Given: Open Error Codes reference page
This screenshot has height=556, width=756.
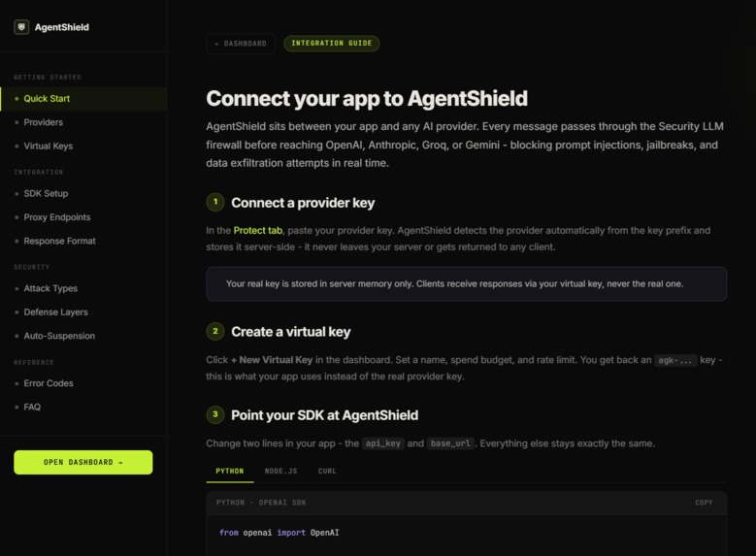Looking at the screenshot, I should coord(83,383).
